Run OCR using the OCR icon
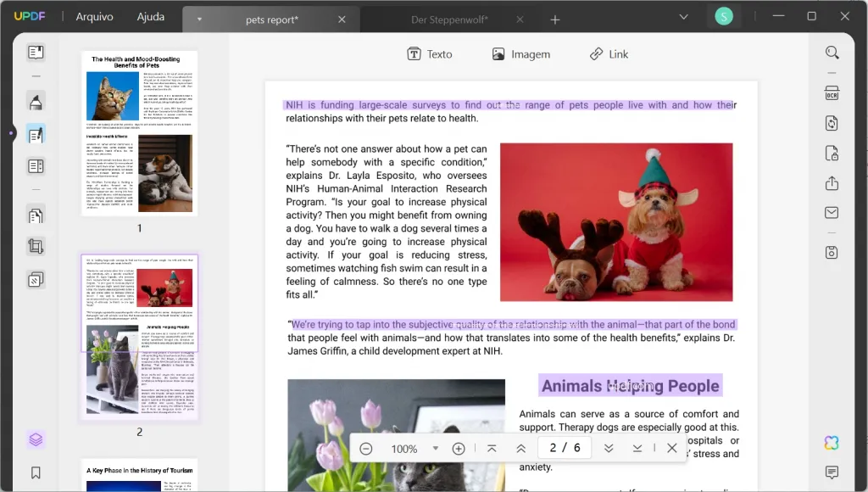Image resolution: width=868 pixels, height=492 pixels. tap(831, 92)
